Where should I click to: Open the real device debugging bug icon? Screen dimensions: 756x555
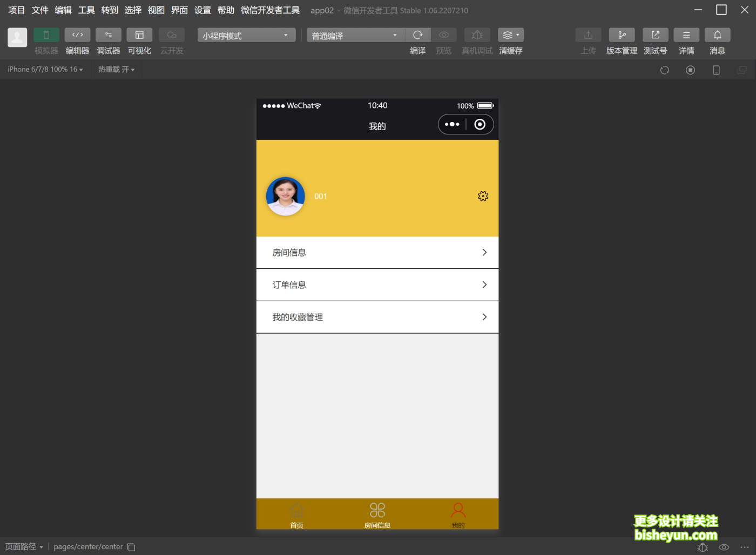[x=477, y=35]
